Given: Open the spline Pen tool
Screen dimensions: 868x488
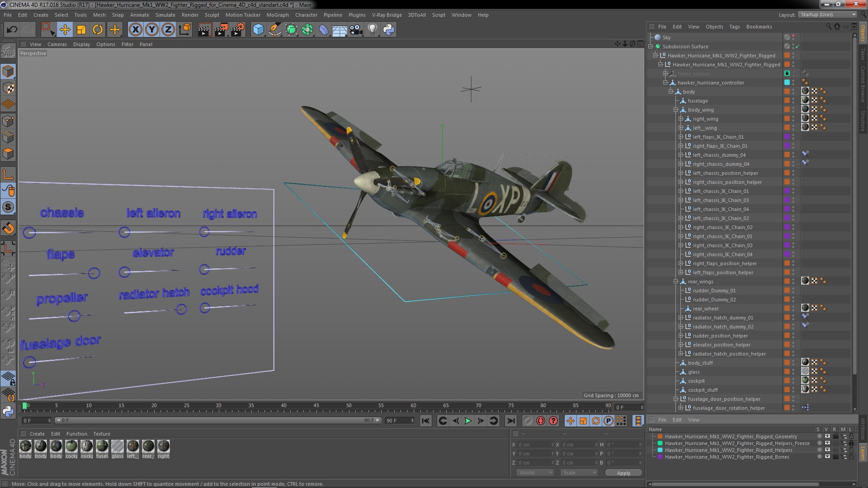Looking at the screenshot, I should click(x=274, y=30).
